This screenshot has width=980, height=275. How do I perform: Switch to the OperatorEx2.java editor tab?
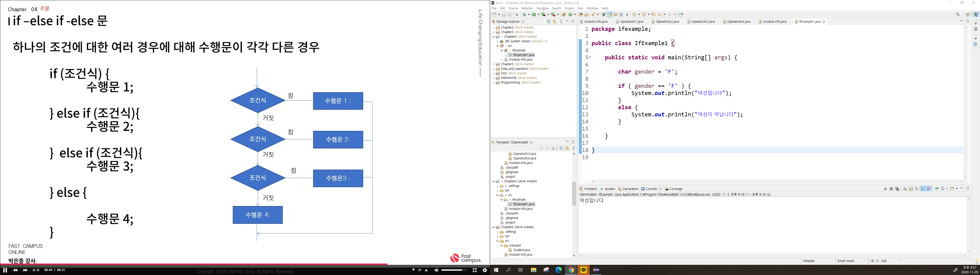[667, 22]
